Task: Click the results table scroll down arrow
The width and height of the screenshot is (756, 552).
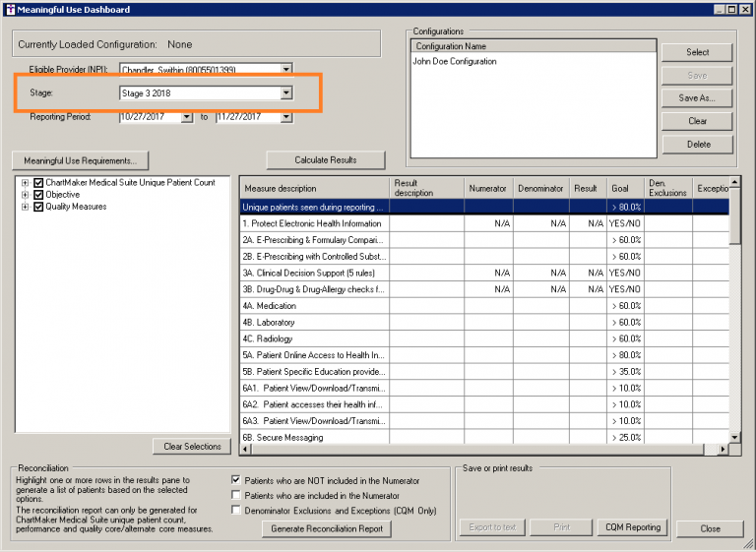Action: tap(734, 437)
